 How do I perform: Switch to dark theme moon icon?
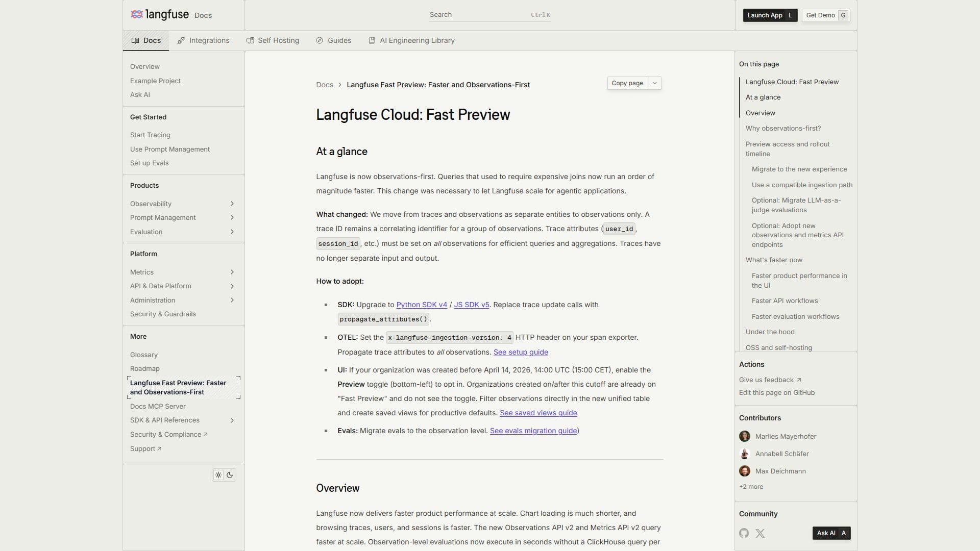[x=230, y=475]
